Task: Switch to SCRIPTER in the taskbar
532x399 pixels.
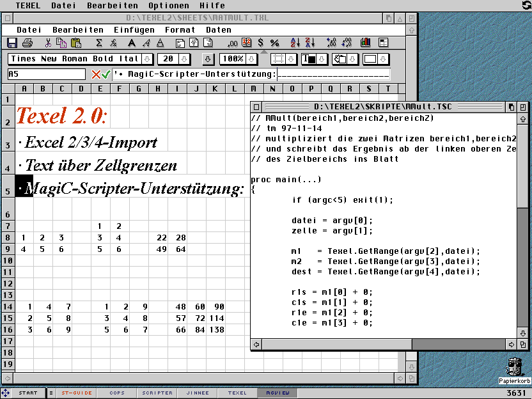Action: coord(157,393)
